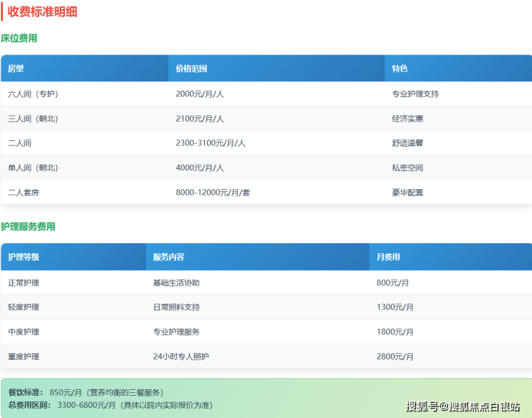The image size is (532, 418).
Task: Click the 2100元/月/人 price cell
Action: (x=200, y=119)
